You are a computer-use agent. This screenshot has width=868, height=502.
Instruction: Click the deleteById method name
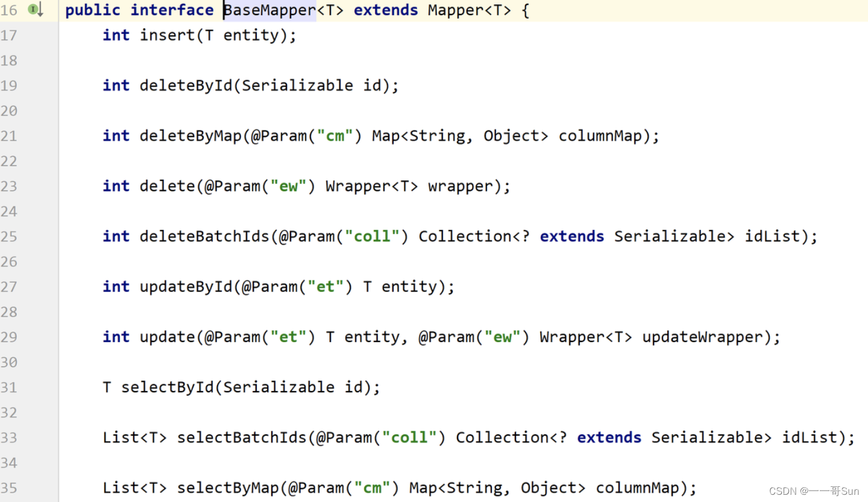pos(186,86)
